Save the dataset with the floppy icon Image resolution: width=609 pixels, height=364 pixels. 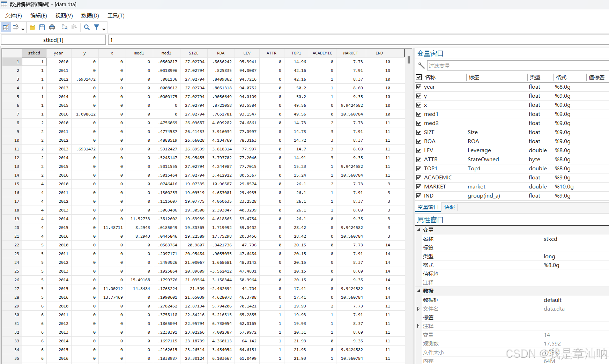tap(42, 27)
